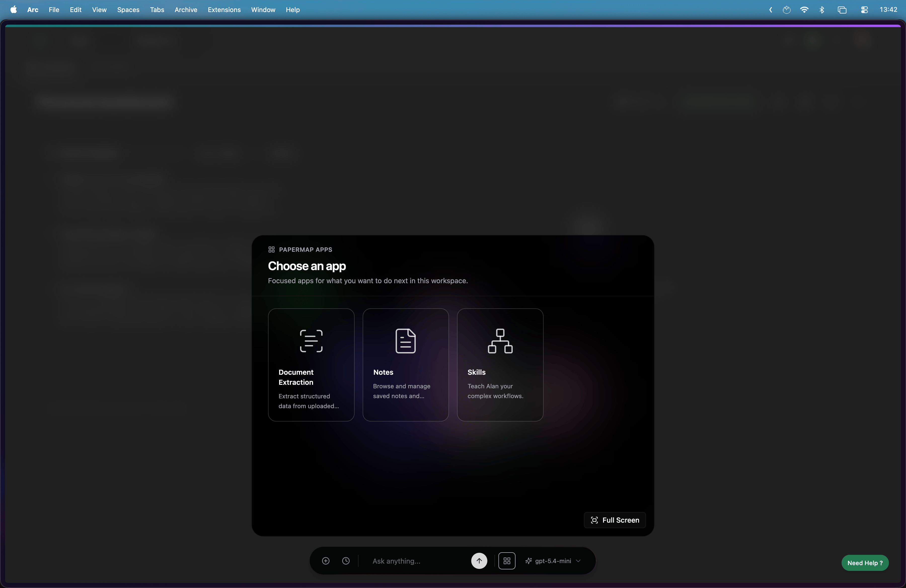Toggle the apps grid button in chat bar

click(x=507, y=561)
